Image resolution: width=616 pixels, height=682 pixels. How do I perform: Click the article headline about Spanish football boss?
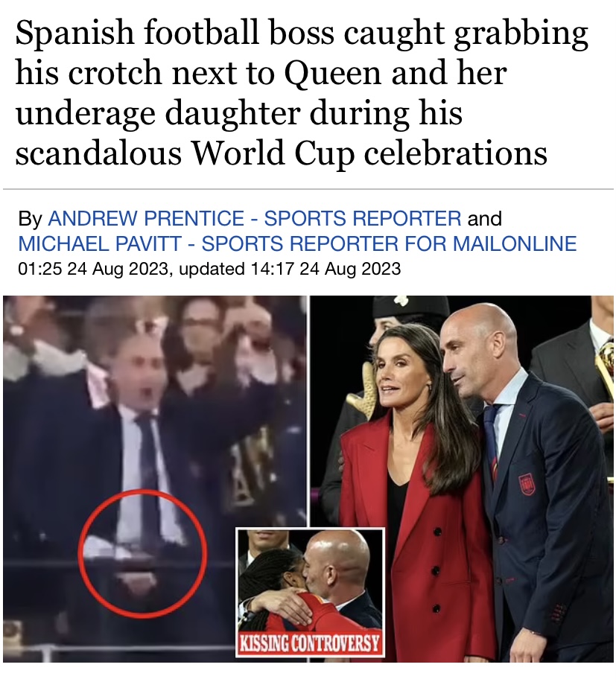(302, 92)
